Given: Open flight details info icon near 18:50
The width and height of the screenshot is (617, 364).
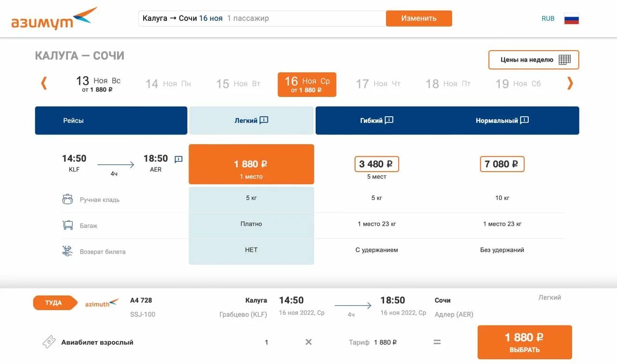Looking at the screenshot, I should [178, 159].
